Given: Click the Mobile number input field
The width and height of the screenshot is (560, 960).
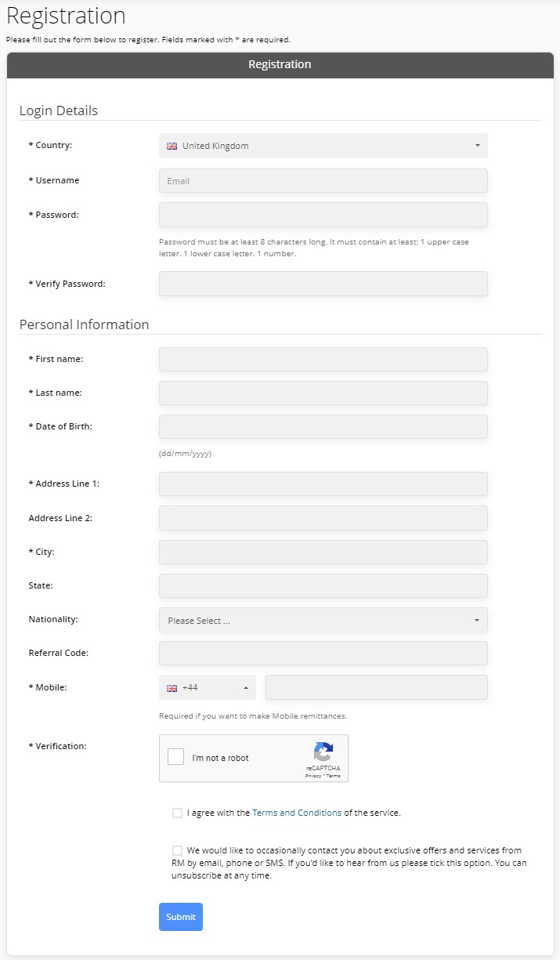Looking at the screenshot, I should pos(377,687).
